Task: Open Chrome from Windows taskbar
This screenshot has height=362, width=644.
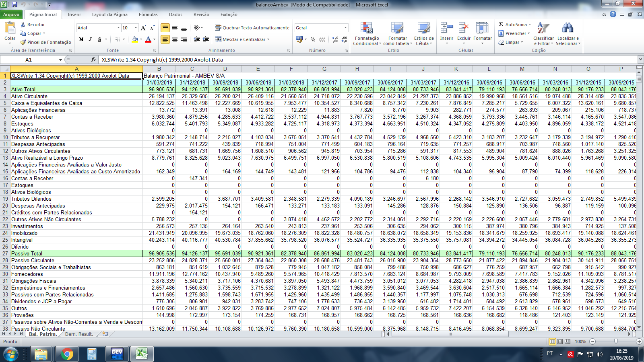Action: point(67,354)
